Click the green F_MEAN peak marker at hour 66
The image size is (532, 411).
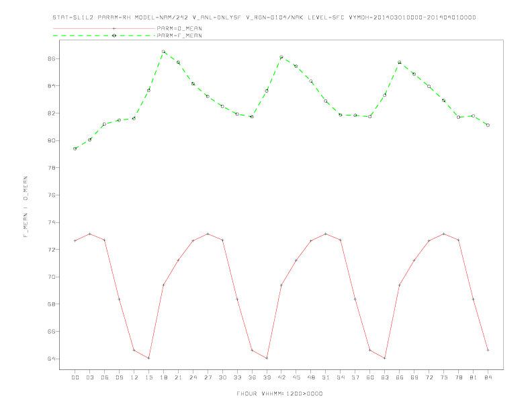[x=400, y=62]
